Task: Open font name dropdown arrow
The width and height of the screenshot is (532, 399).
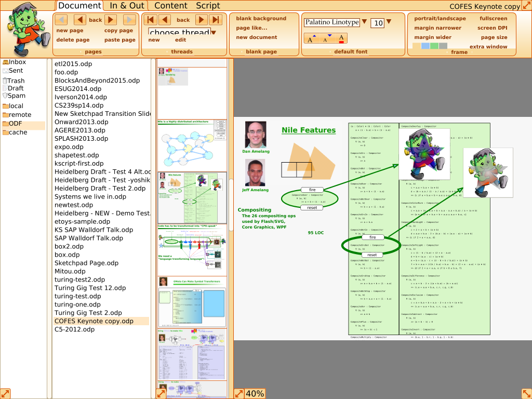Action: coord(364,22)
